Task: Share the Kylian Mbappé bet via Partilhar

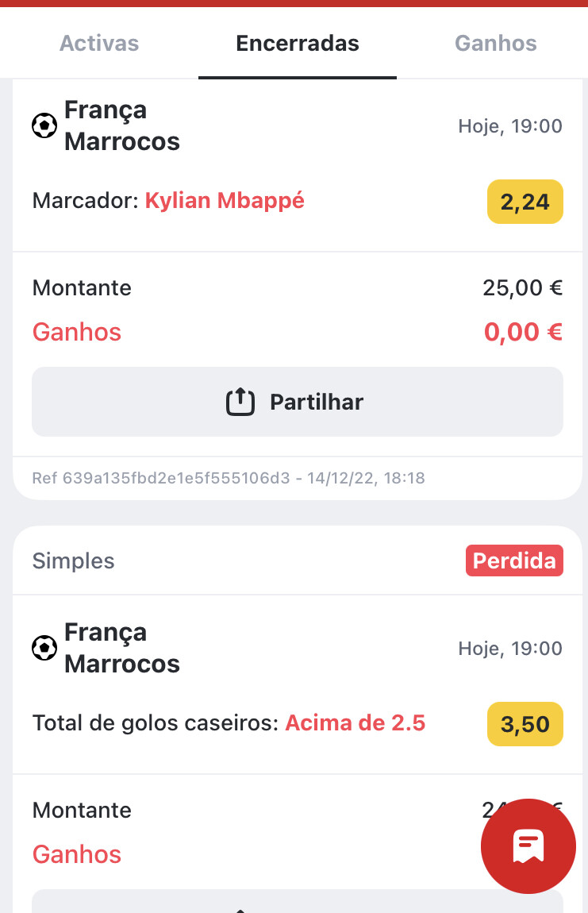Action: coord(298,402)
